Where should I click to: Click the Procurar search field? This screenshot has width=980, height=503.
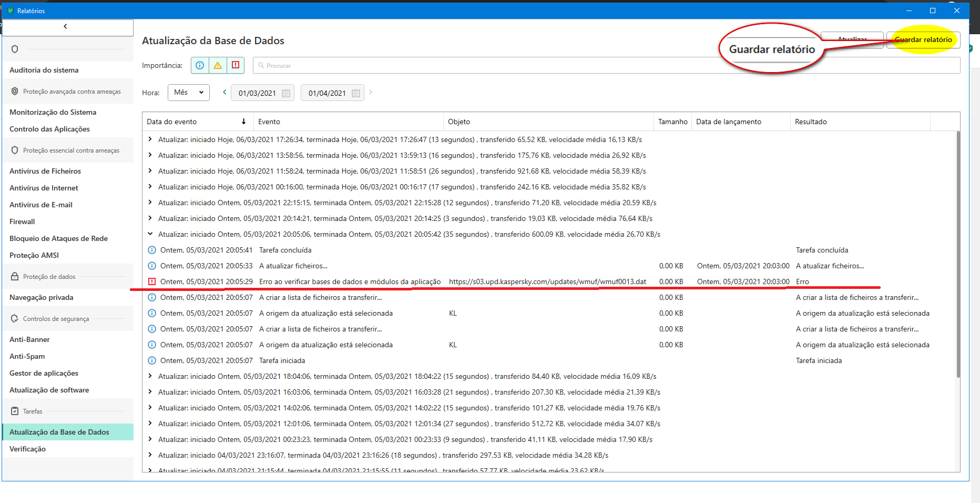[605, 65]
